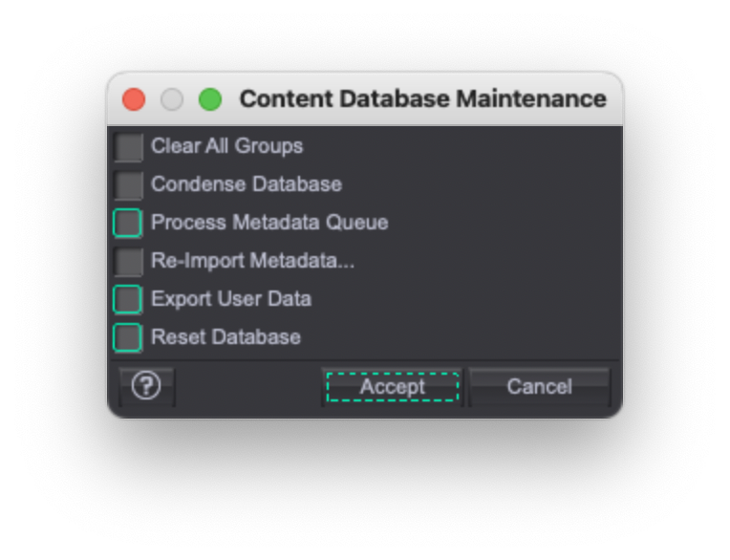Select the "Process Metadata Queue" label text
This screenshot has height=560, width=730.
269,223
